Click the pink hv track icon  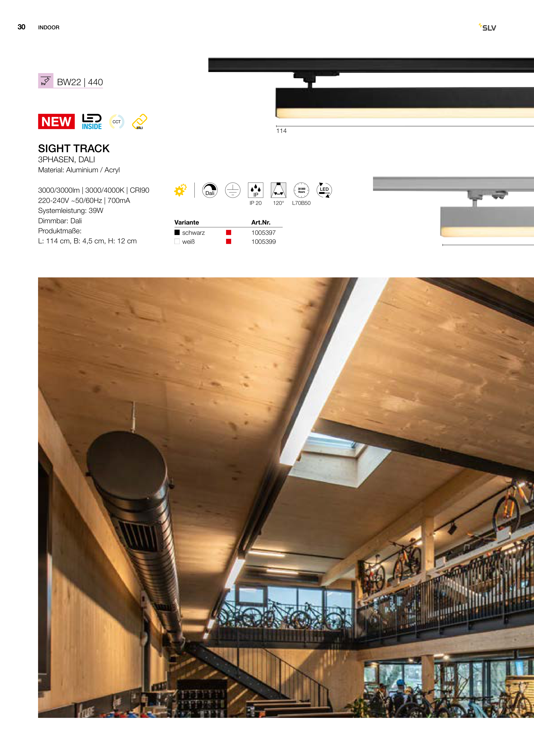click(46, 81)
